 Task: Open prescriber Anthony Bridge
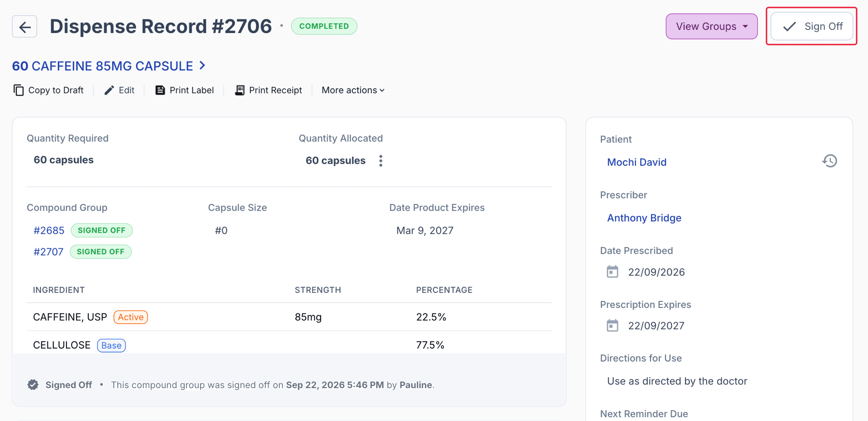click(x=644, y=218)
